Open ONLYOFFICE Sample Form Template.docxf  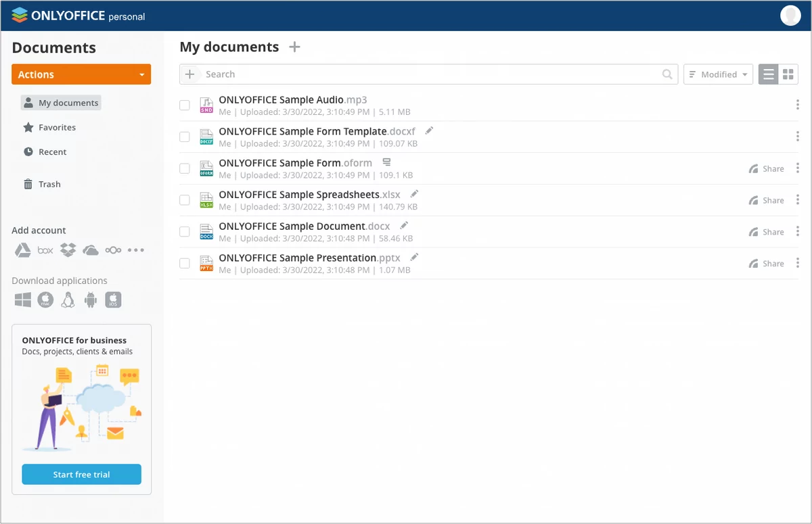pyautogui.click(x=317, y=131)
